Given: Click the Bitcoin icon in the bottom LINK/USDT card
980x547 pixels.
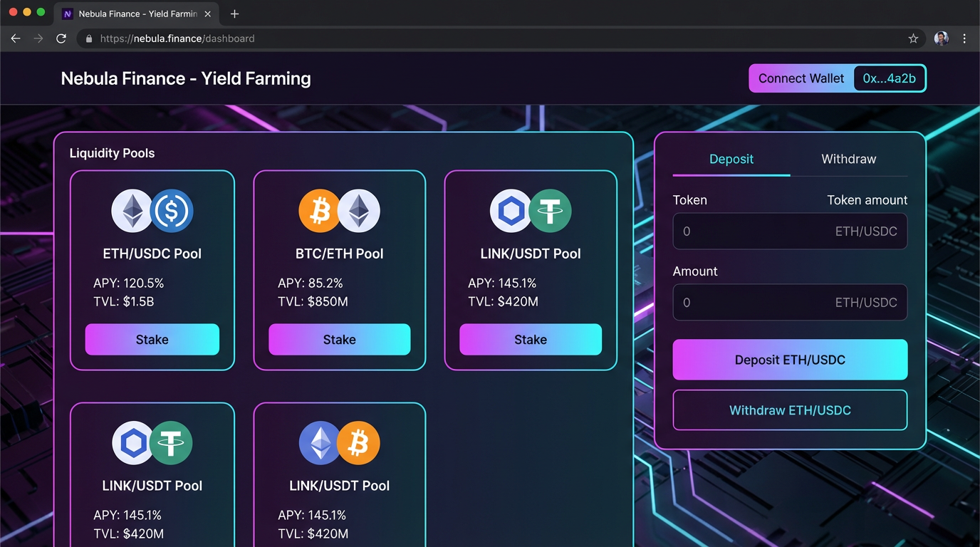Looking at the screenshot, I should click(x=359, y=442).
